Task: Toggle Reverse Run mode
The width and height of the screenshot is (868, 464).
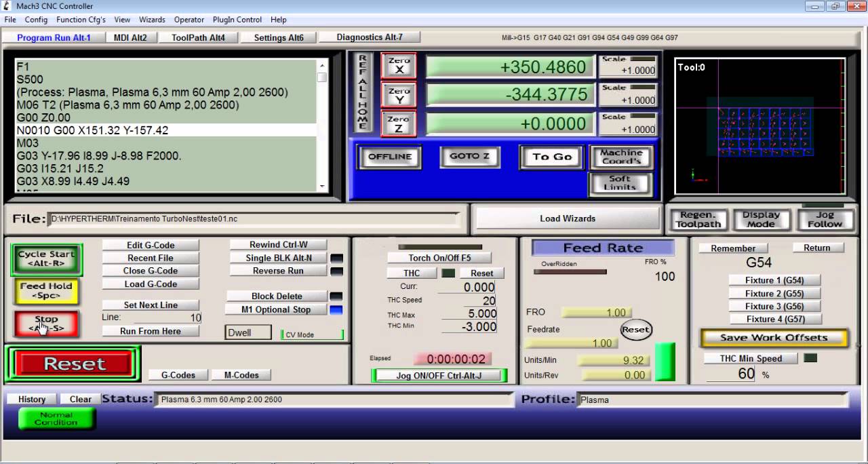Action: [279, 271]
